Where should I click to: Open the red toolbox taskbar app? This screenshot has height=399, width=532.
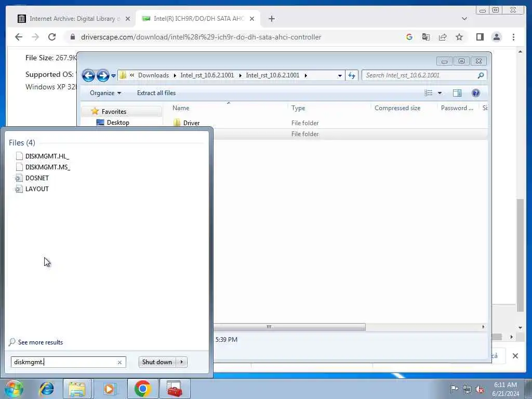(175, 389)
